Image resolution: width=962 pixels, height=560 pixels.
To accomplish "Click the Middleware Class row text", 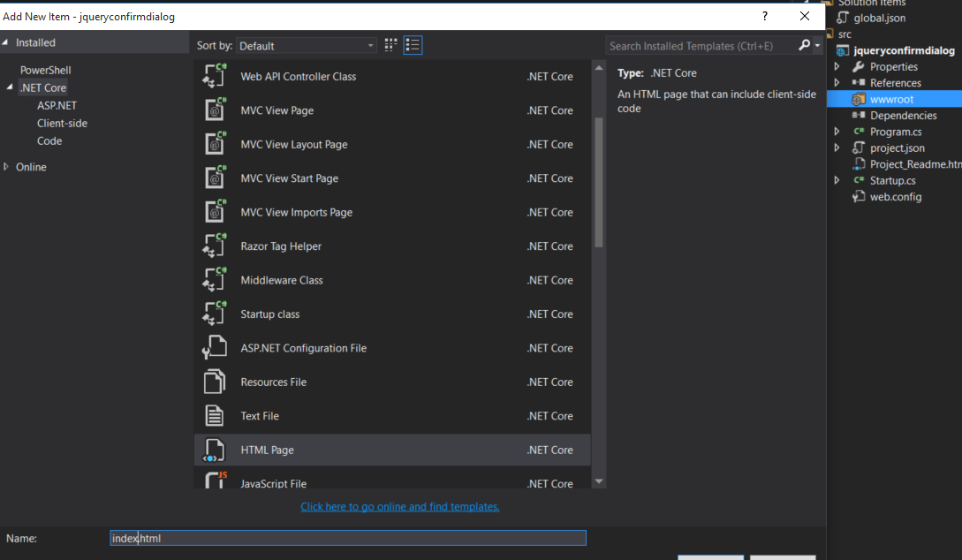I will pyautogui.click(x=282, y=280).
